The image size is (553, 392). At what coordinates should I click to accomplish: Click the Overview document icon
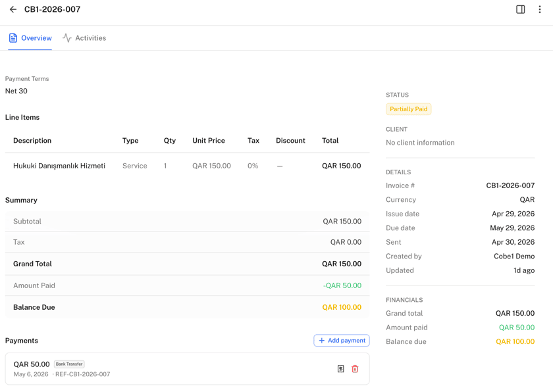tap(13, 38)
